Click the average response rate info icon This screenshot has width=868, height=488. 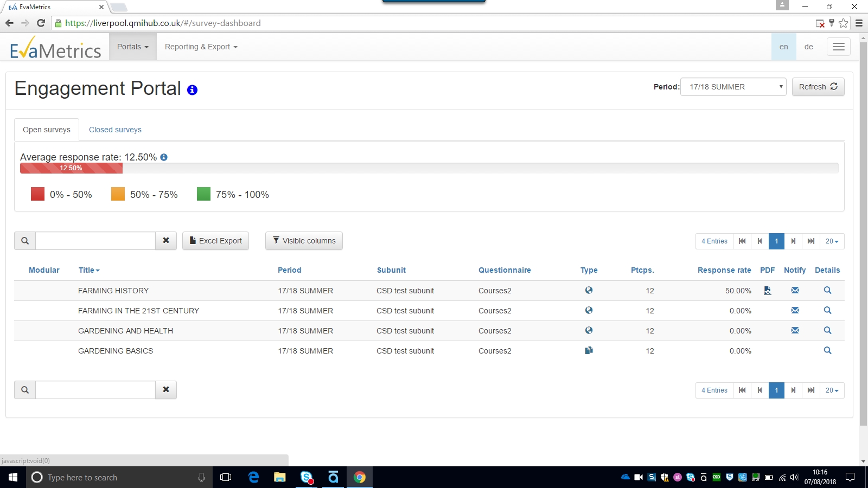click(164, 157)
